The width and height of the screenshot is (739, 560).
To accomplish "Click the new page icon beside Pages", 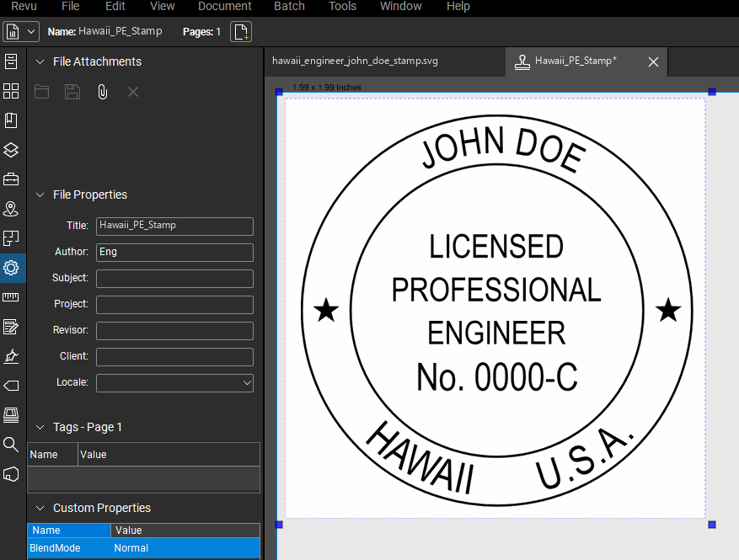I will point(241,31).
